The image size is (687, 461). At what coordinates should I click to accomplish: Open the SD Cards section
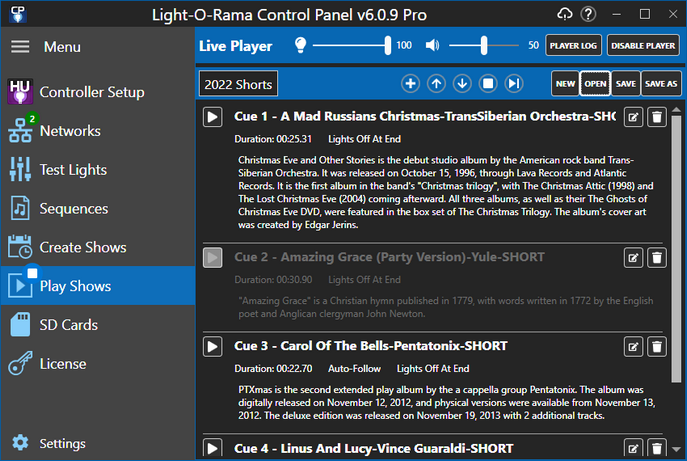(x=98, y=325)
